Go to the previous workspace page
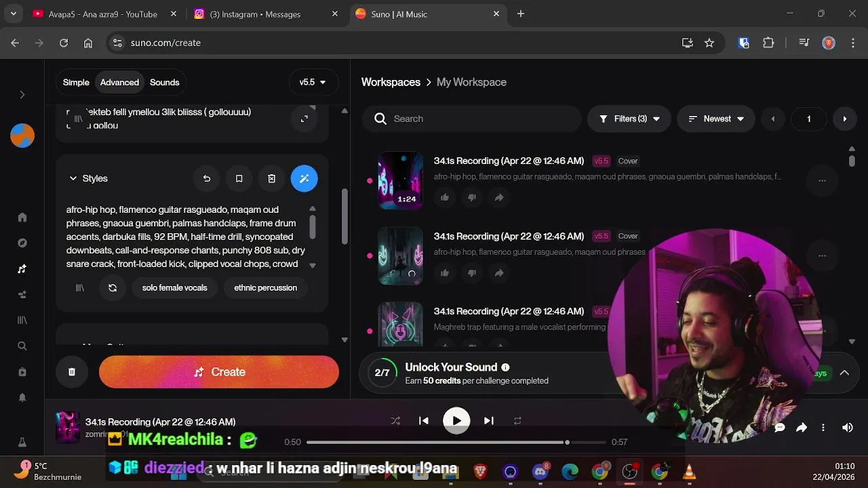Image resolution: width=868 pixels, height=488 pixels. (x=772, y=119)
